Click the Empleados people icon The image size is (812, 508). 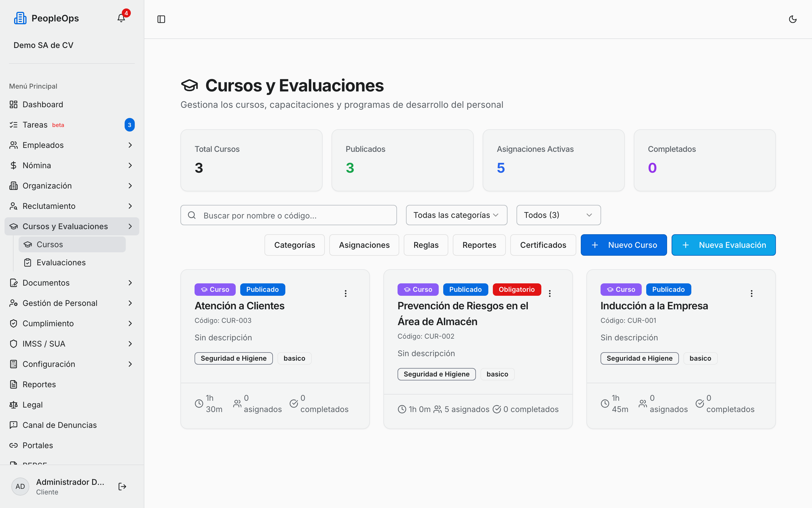tap(14, 145)
